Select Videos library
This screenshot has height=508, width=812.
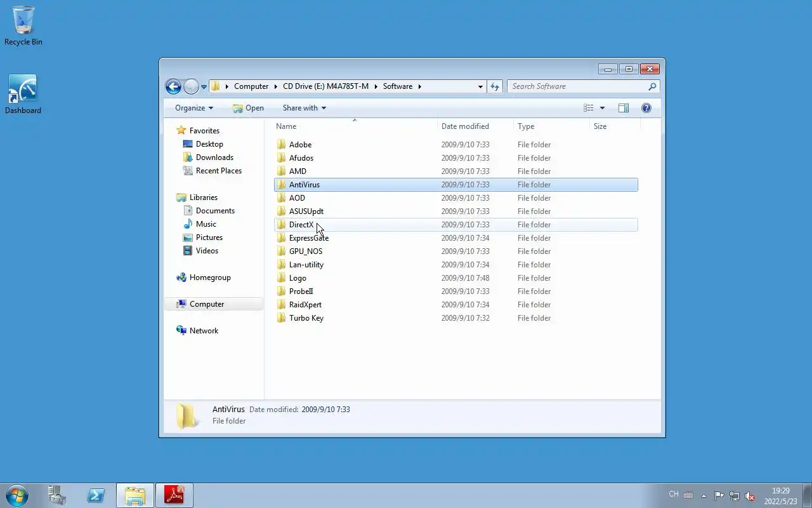pos(207,251)
